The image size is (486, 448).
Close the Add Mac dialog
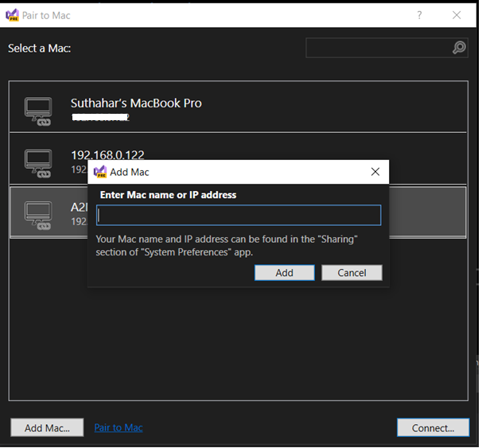375,171
